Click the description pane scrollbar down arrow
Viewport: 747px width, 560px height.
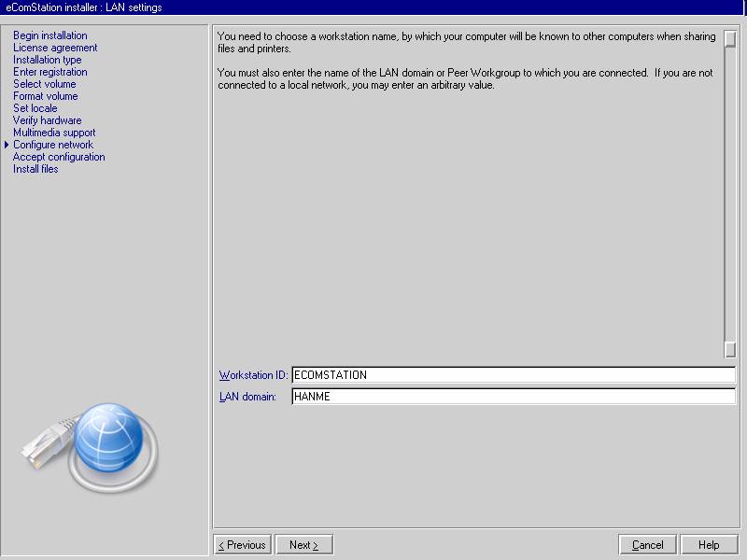730,350
